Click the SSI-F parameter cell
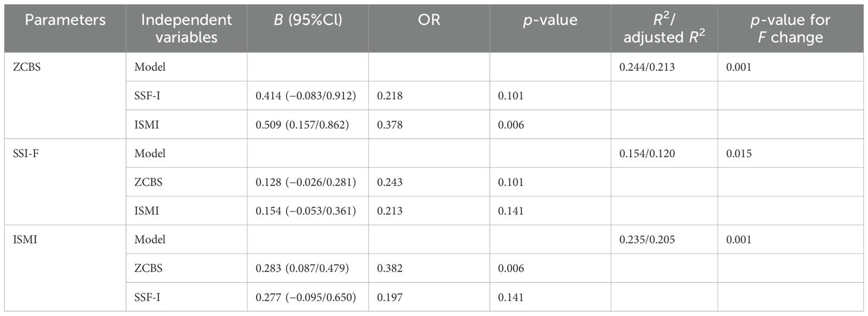Screen dimensions: 868x316 pos(23,153)
